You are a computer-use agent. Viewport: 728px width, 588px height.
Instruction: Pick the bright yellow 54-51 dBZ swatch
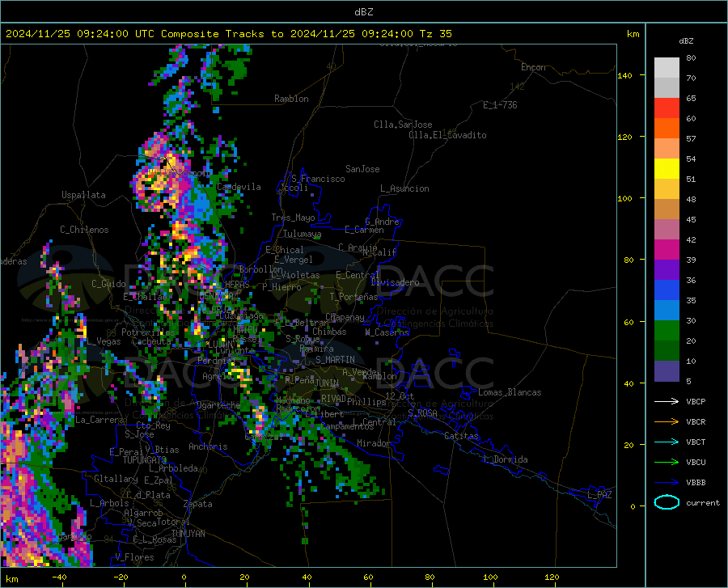(667, 169)
